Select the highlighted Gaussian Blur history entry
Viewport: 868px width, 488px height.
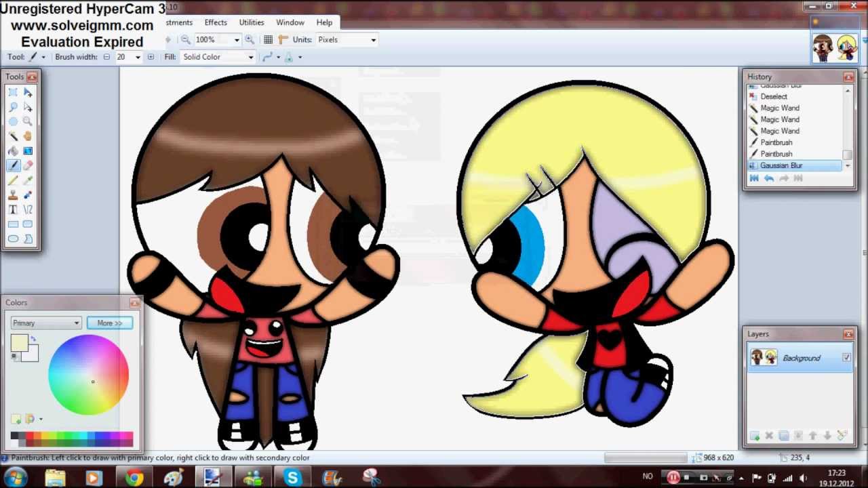[795, 165]
